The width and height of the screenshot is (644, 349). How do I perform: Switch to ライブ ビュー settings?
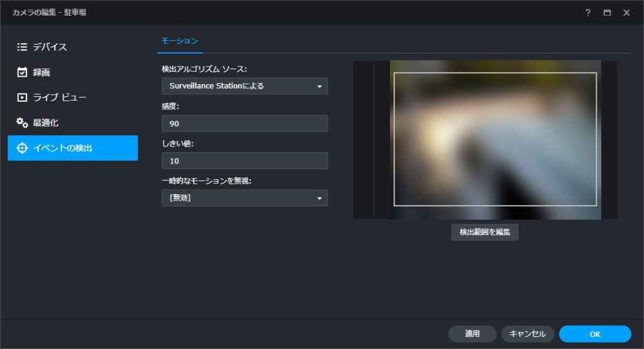pos(73,97)
